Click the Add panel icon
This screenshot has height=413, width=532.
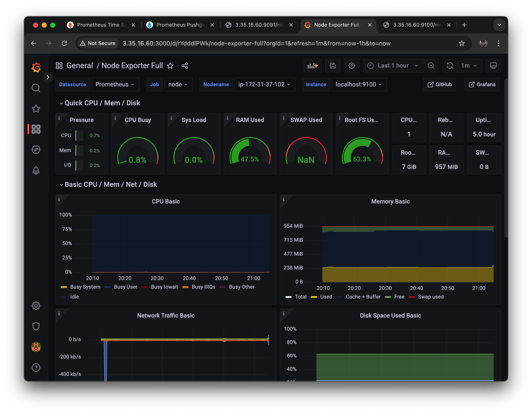(x=313, y=66)
